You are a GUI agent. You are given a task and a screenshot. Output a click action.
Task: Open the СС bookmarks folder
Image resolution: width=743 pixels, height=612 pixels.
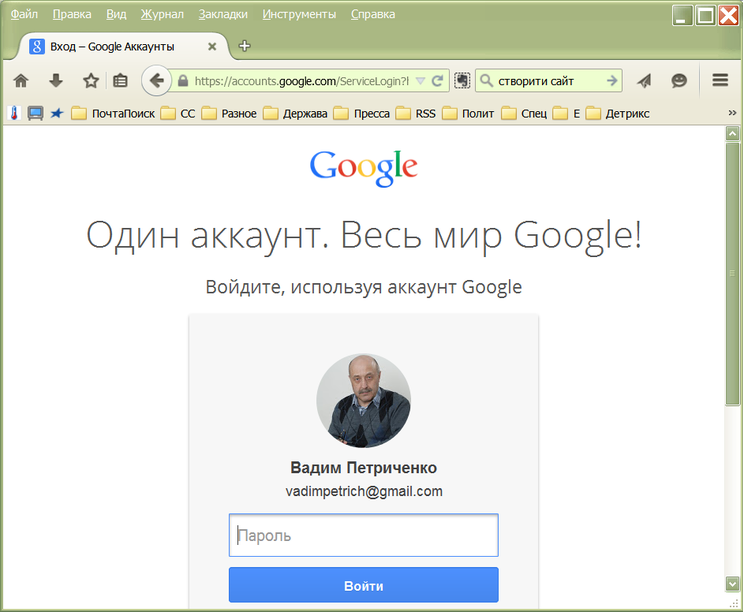[178, 114]
